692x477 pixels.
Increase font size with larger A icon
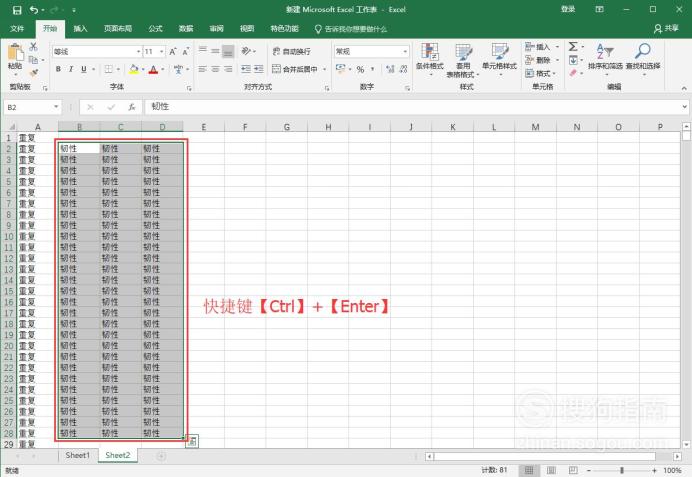[x=173, y=52]
